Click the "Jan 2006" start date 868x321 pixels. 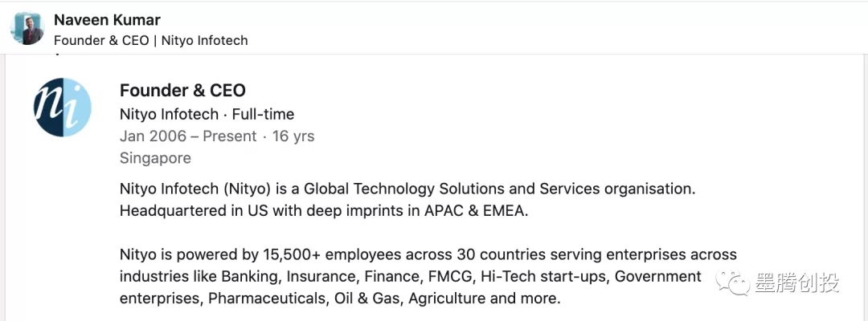point(152,136)
